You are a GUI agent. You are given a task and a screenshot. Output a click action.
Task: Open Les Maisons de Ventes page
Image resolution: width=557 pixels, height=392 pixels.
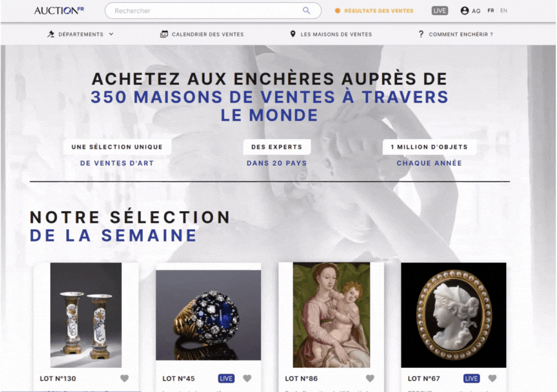coord(336,34)
